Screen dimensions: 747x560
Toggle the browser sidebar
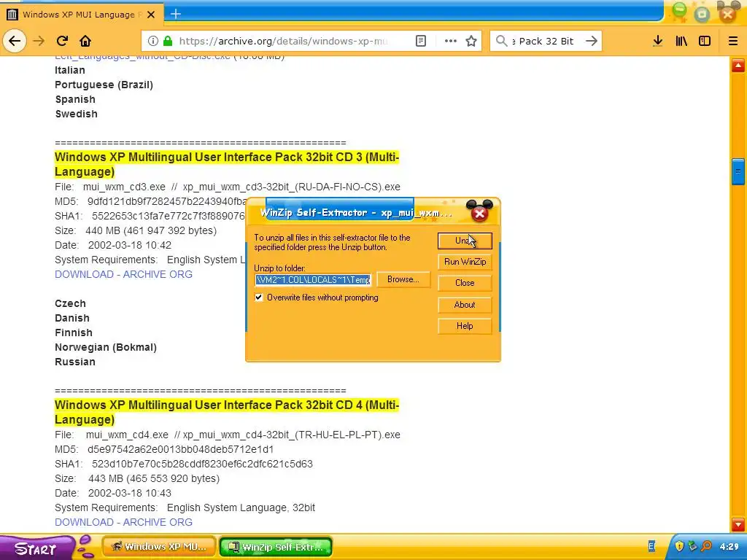point(705,41)
